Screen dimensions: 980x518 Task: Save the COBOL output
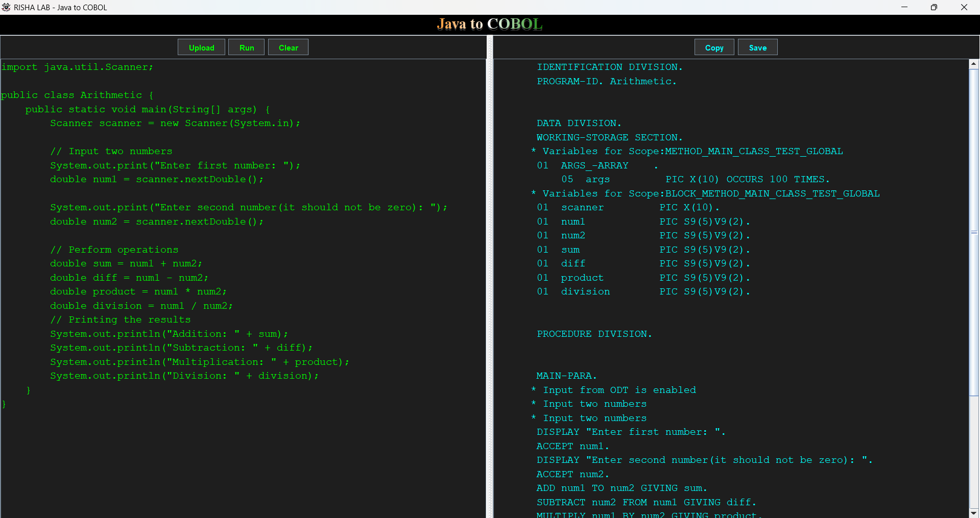[x=757, y=47]
